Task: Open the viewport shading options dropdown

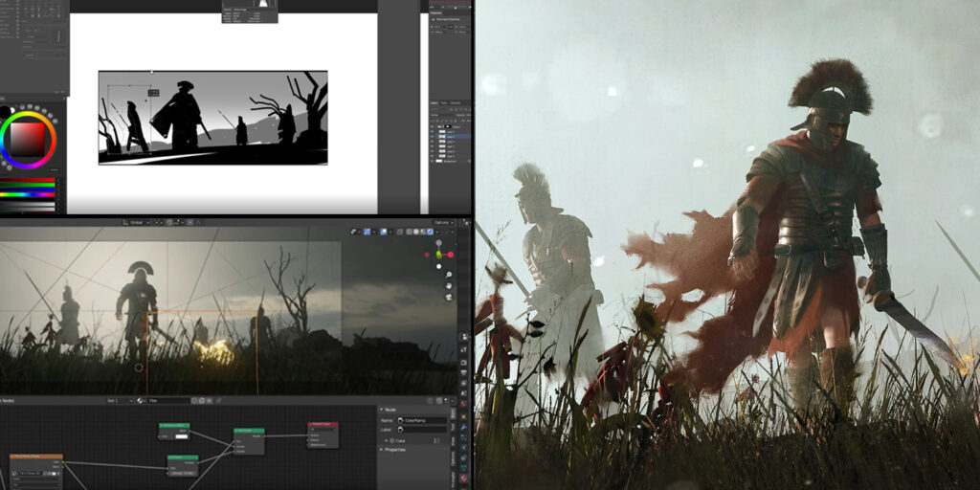Action: pos(437,232)
